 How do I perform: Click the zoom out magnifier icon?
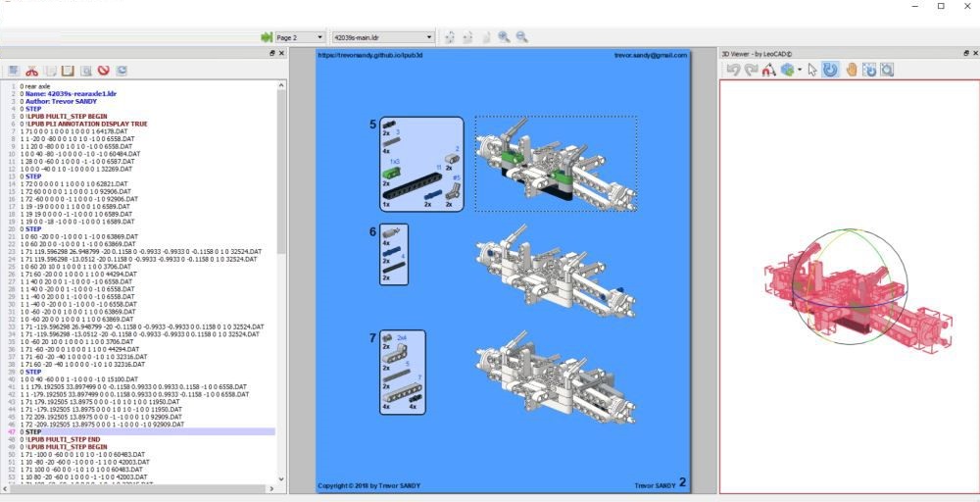coord(522,37)
